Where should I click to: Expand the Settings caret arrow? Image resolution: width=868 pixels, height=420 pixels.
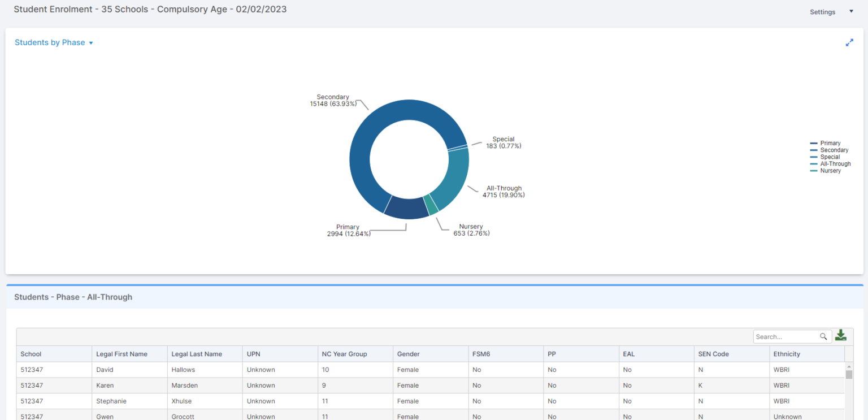(x=851, y=11)
